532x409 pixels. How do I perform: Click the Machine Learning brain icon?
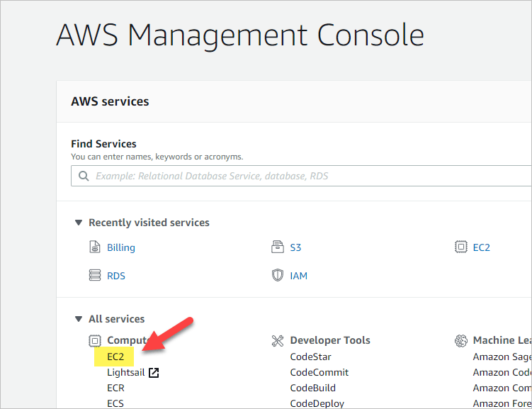460,340
